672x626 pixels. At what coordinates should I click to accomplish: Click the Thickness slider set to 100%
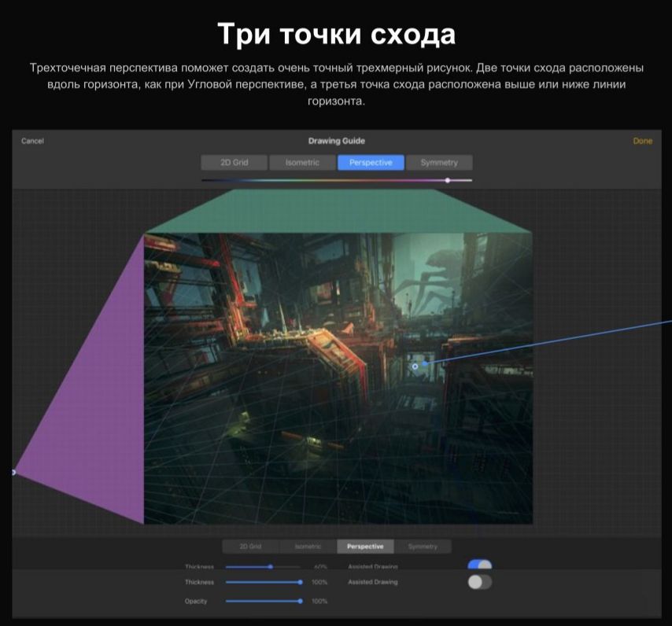(x=264, y=582)
